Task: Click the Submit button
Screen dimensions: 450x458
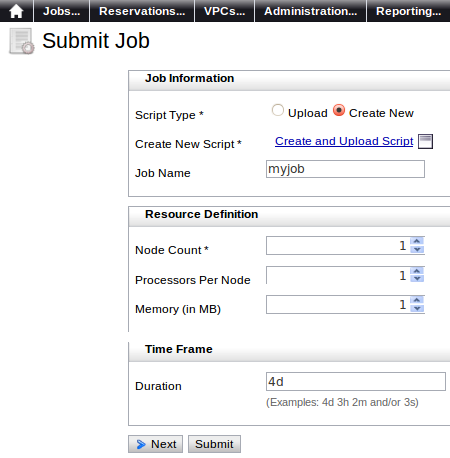Action: pyautogui.click(x=214, y=444)
